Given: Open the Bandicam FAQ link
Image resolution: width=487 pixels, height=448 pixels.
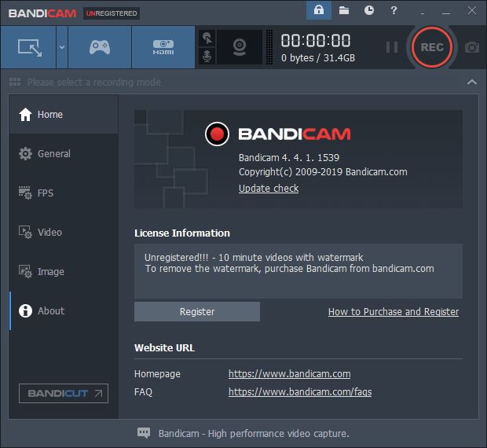Looking at the screenshot, I should (x=300, y=391).
